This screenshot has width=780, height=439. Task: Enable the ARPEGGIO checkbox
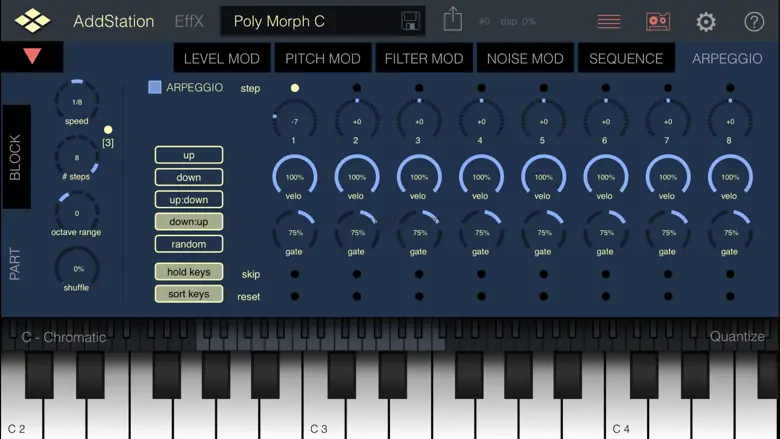(x=155, y=88)
